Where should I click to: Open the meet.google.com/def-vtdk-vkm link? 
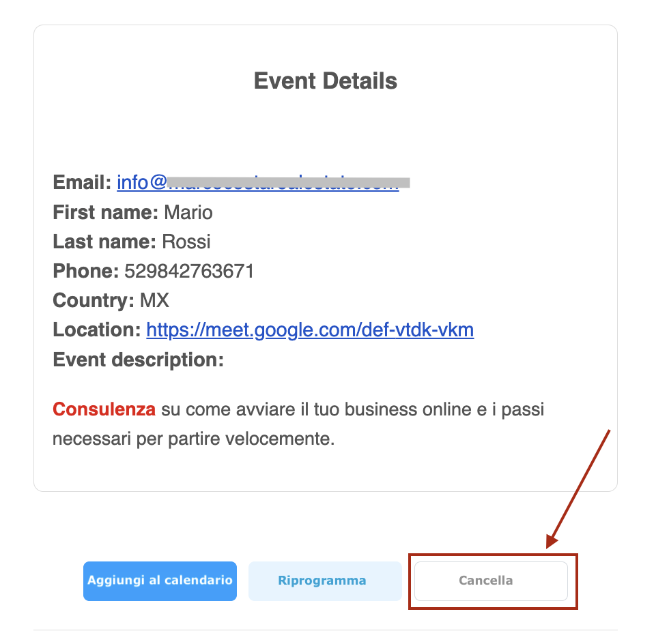(310, 330)
